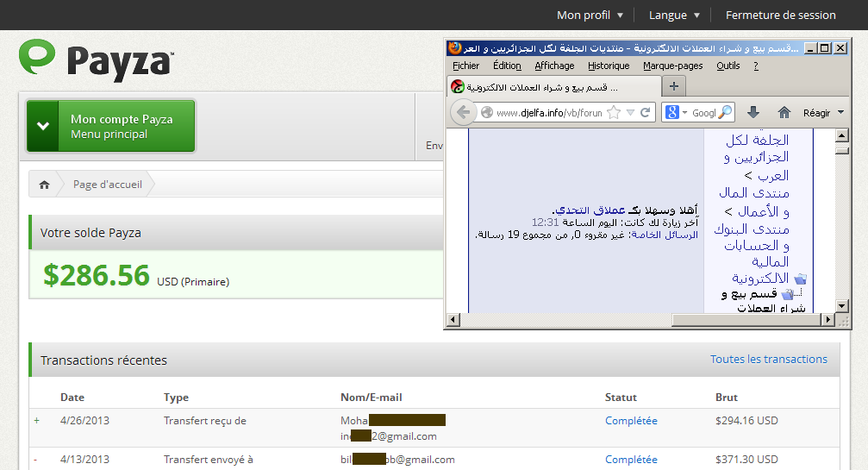Screen dimensions: 868x470
Task: Open the Mon profil dropdown
Action: click(x=590, y=15)
